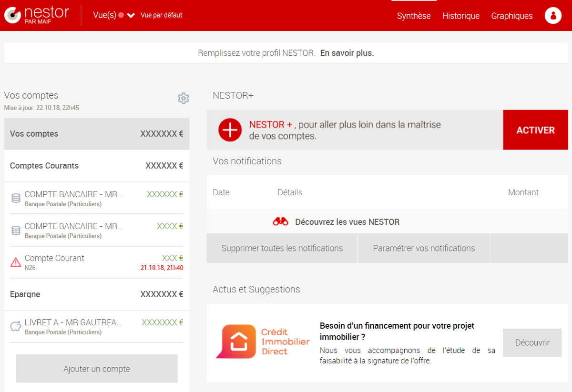
Task: Click Supprimer toutes les notifications
Action: tap(282, 248)
